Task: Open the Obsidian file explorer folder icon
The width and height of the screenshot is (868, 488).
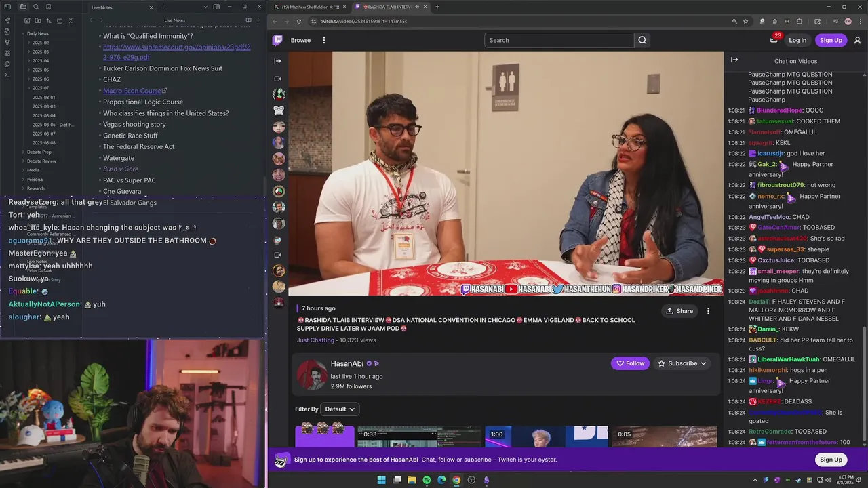Action: point(23,7)
